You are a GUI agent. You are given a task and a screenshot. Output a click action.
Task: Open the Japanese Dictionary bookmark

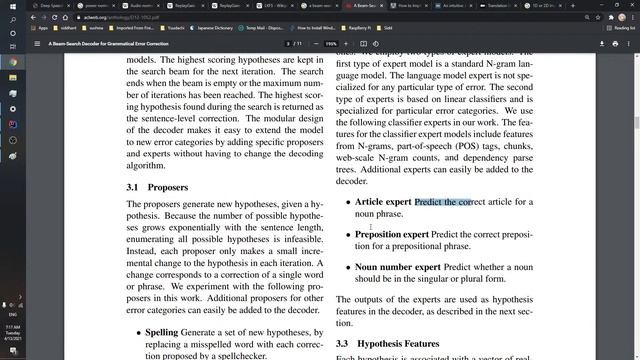pyautogui.click(x=211, y=28)
